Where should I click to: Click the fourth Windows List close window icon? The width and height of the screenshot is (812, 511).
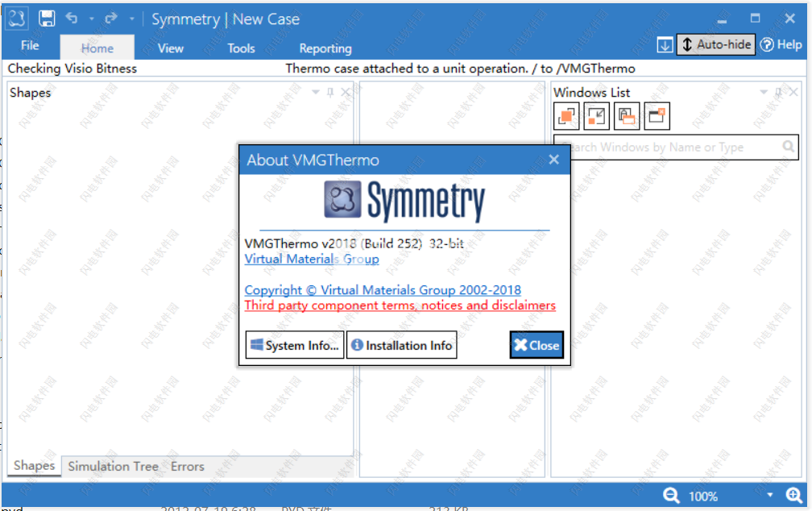[657, 115]
